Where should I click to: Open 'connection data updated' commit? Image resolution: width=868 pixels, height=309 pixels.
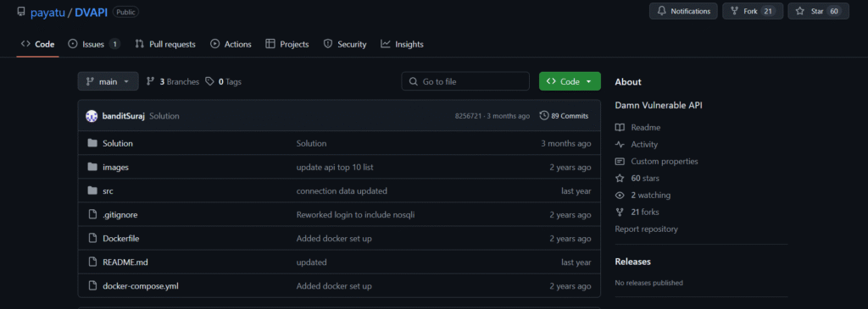342,190
